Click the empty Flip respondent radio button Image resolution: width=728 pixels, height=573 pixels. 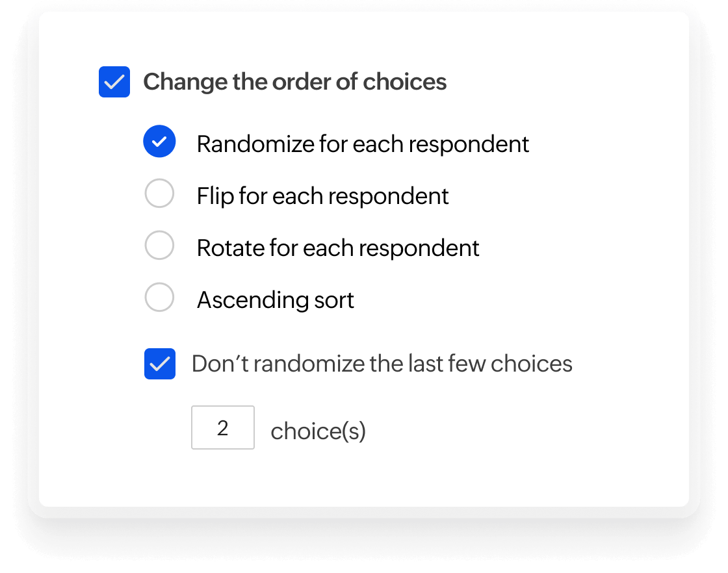pos(159,194)
